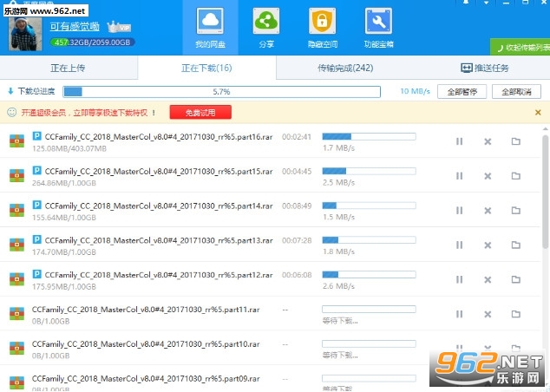This screenshot has height=392, width=550.
Task: Click red 免费试用 free trial button
Action: coord(200,112)
